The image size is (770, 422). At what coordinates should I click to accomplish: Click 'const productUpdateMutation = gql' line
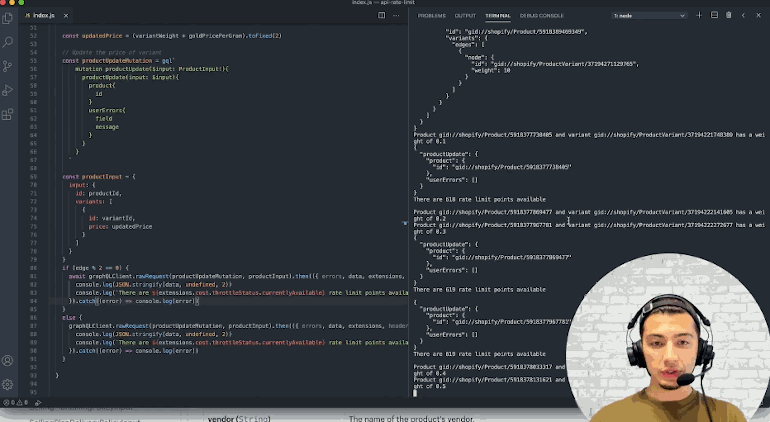click(118, 61)
